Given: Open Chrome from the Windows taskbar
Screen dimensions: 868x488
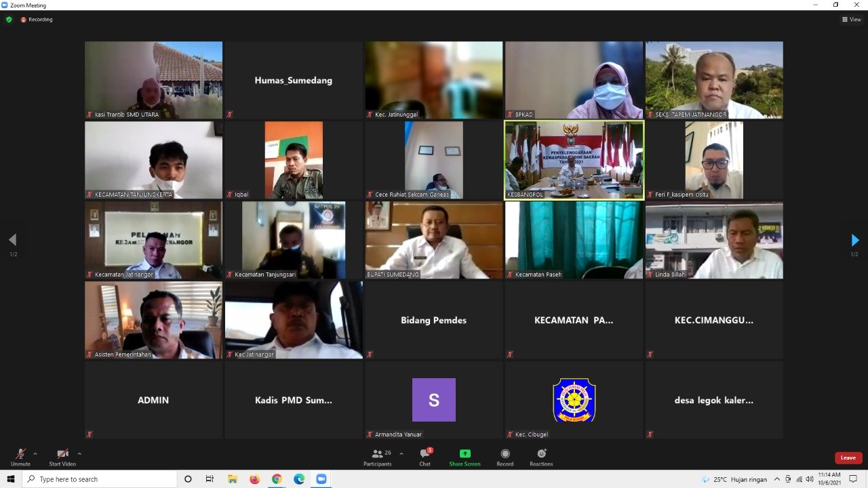Looking at the screenshot, I should pos(277,479).
